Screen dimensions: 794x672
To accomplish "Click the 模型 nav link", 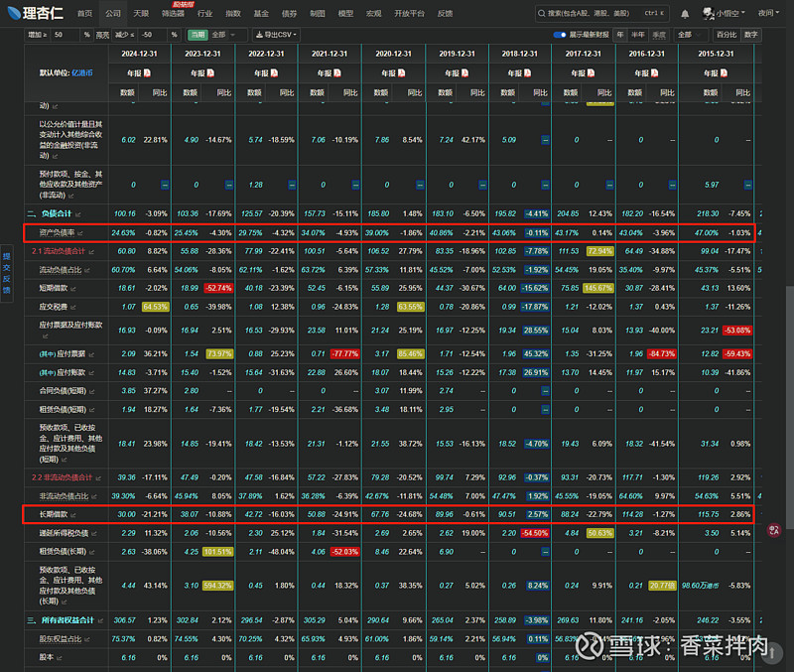I will pos(345,14).
